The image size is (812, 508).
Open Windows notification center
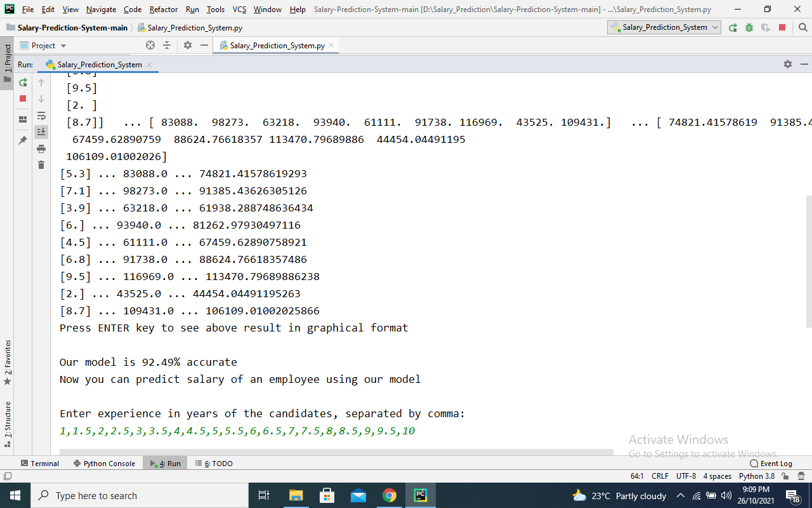(x=793, y=495)
